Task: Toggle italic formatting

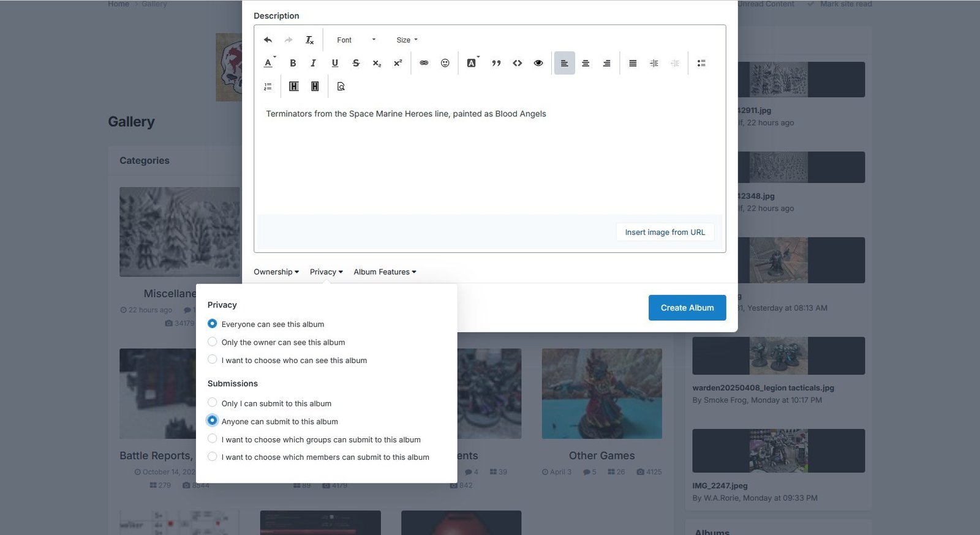Action: tap(314, 63)
